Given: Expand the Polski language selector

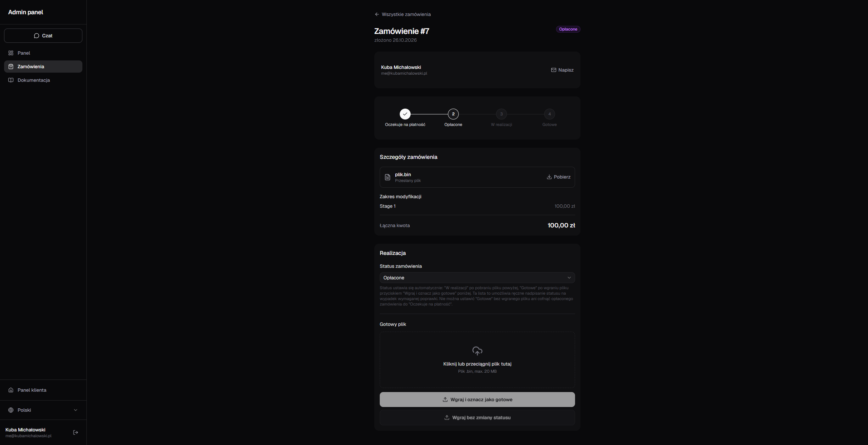Looking at the screenshot, I should click(43, 410).
